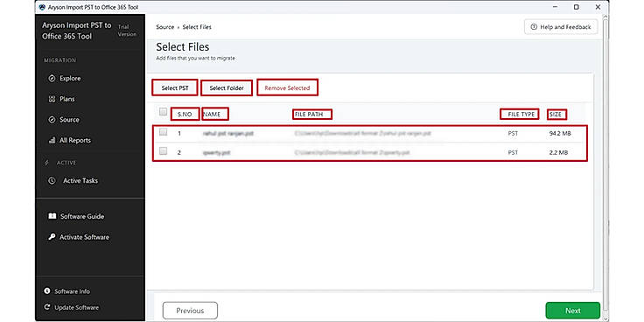Click the Source breadcrumb link
Image resolution: width=644 pixels, height=322 pixels.
pos(164,27)
